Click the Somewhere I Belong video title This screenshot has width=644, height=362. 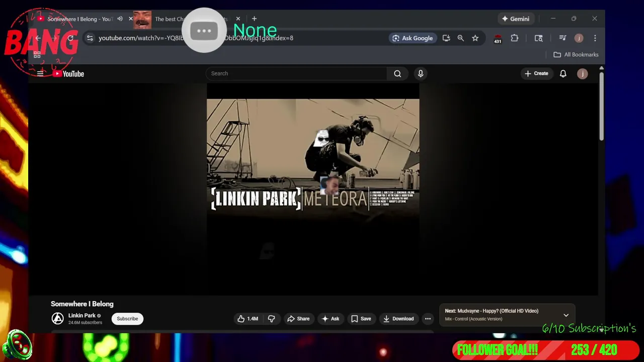point(82,304)
